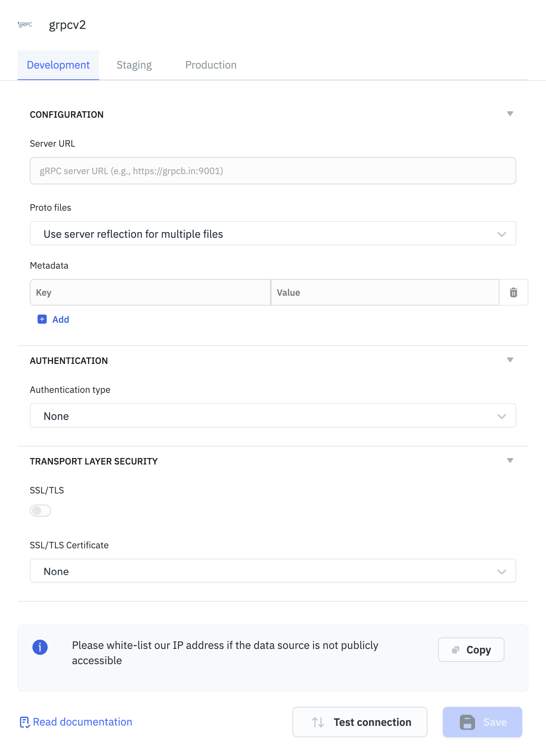Image resolution: width=546 pixels, height=756 pixels.
Task: Collapse the TRANSPORT LAYER SECURITY section
Action: [509, 460]
